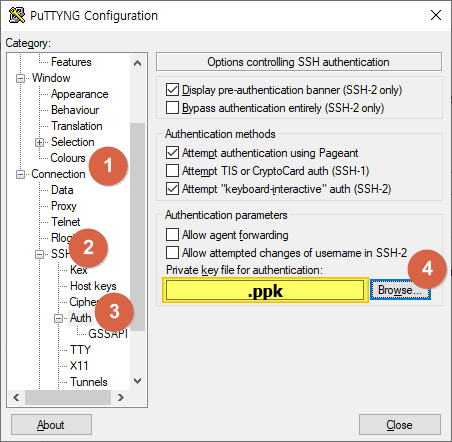This screenshot has width=452, height=442.
Task: Click the PuTTYNG title bar icon
Action: coord(17,15)
